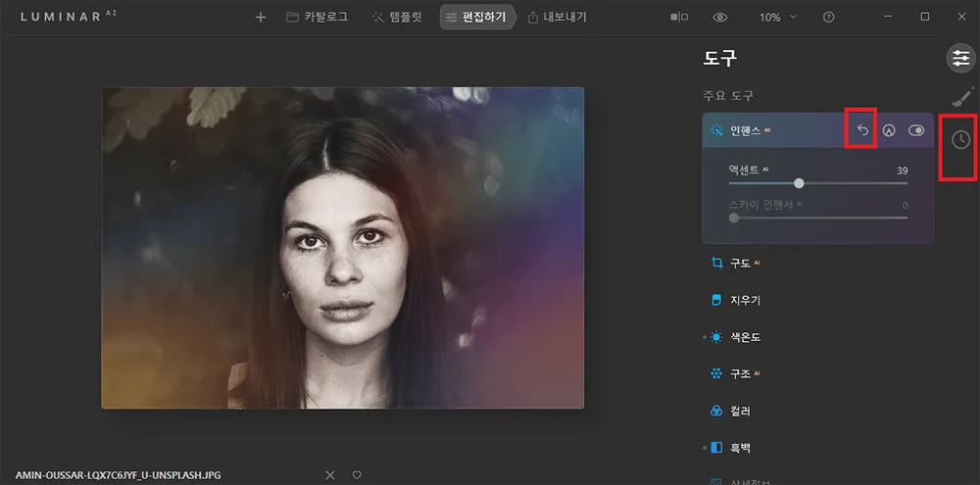
Task: Open the help question mark icon
Action: click(829, 18)
